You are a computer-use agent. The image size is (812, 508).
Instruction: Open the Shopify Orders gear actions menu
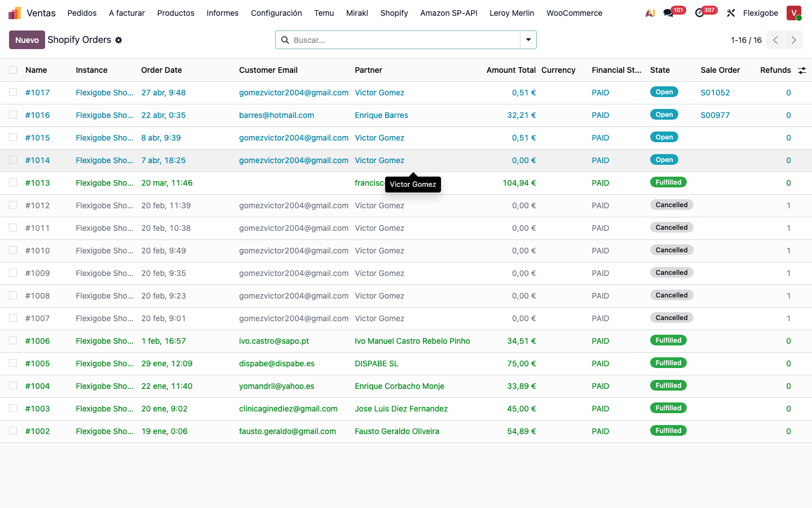coord(118,40)
